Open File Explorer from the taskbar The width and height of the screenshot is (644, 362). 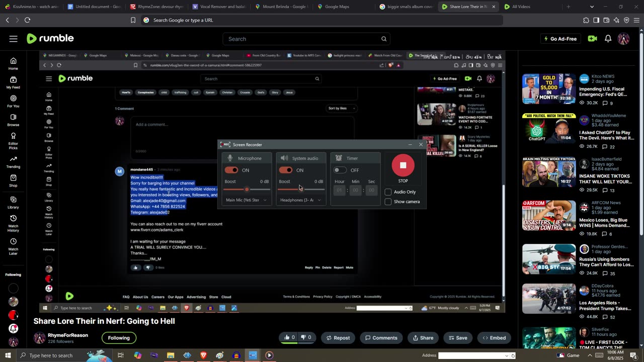(171, 355)
